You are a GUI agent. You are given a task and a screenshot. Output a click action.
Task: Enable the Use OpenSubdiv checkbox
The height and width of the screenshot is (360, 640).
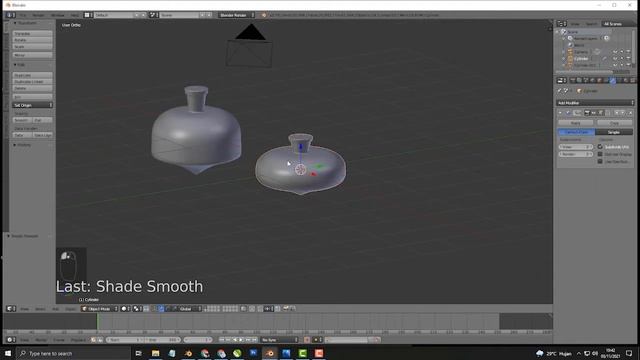[x=600, y=162]
